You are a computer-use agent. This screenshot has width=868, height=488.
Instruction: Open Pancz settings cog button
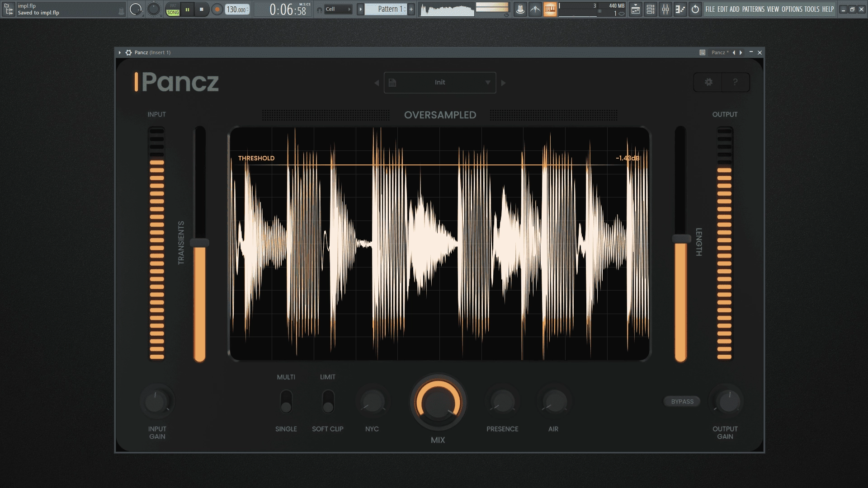click(x=708, y=82)
